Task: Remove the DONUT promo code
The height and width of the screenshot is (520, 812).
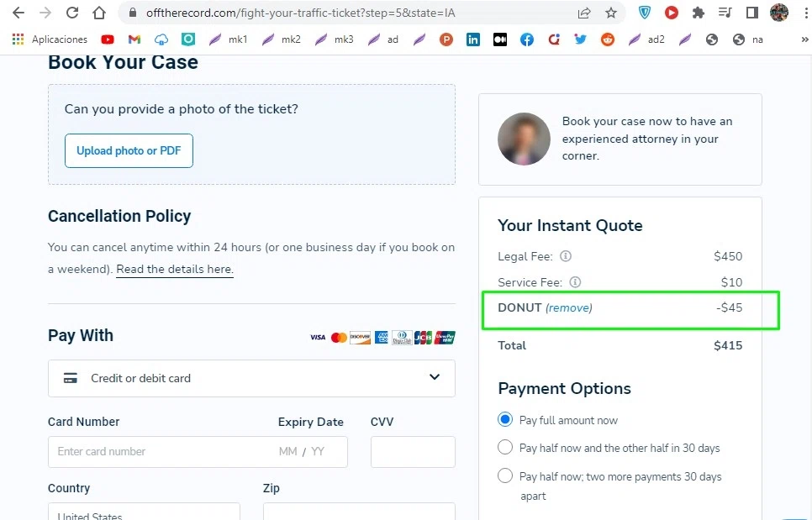Action: pyautogui.click(x=569, y=308)
